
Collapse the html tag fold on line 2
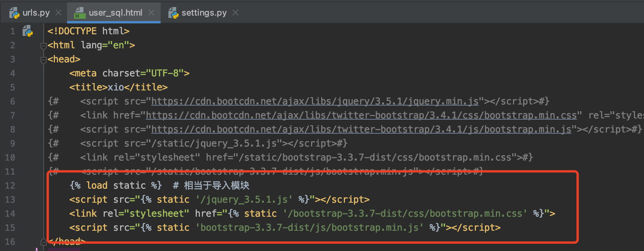tap(43, 46)
